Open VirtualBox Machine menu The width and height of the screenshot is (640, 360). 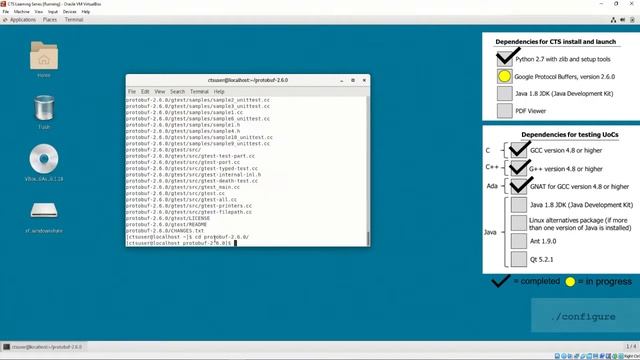tap(22, 12)
